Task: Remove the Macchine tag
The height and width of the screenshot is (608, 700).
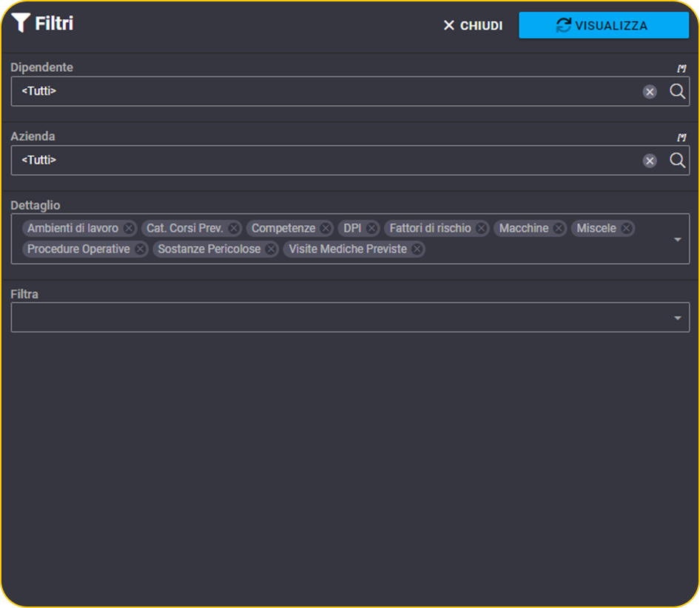Action: (559, 228)
